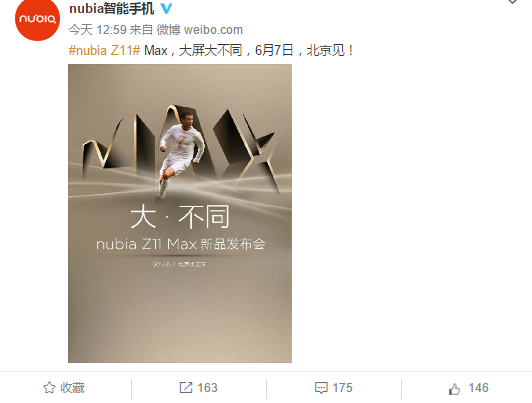Open the nubia round logo avatar
This screenshot has width=532, height=403.
[37, 19]
